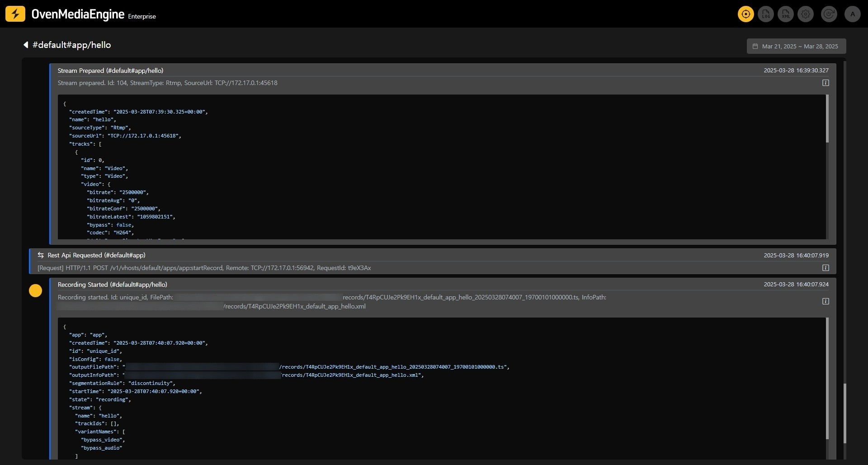Click the "segmentationRule": "discontinuity" line
The width and height of the screenshot is (868, 465).
click(122, 383)
